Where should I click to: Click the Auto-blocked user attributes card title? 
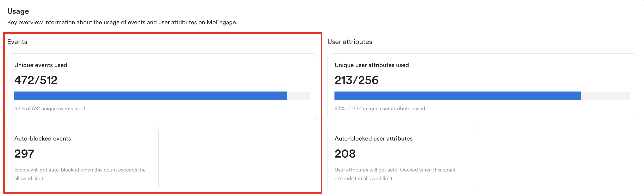[x=374, y=139]
